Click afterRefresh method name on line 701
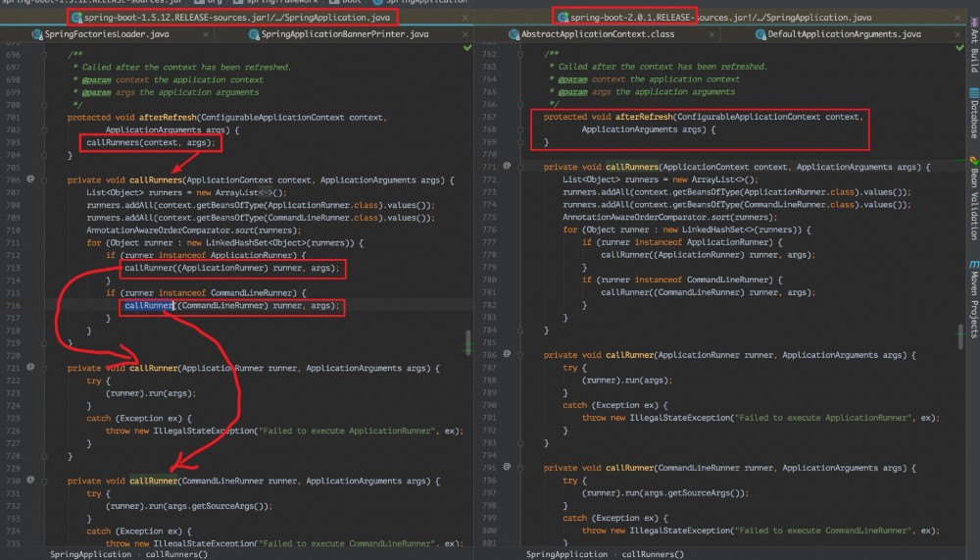This screenshot has height=560, width=980. [169, 118]
